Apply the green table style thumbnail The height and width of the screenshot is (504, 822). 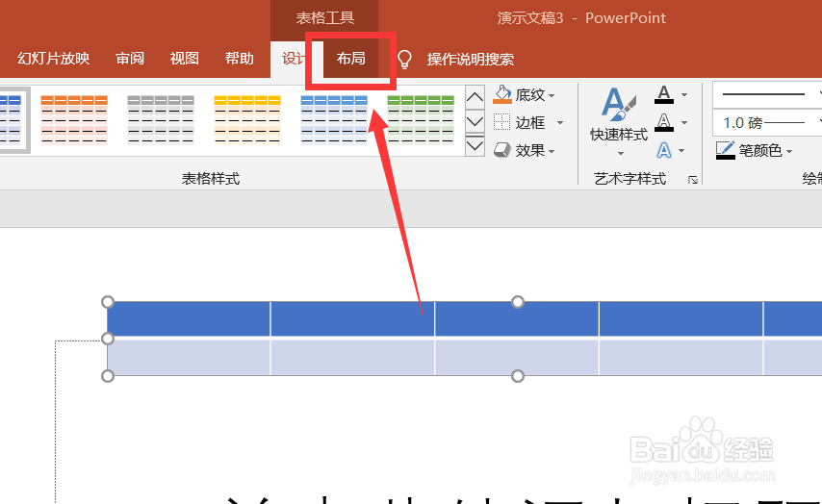(x=421, y=120)
